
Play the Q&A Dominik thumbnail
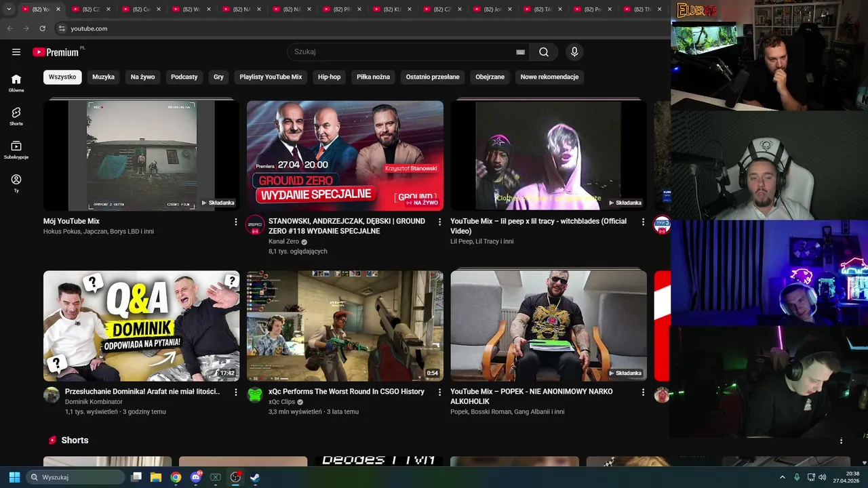pyautogui.click(x=141, y=326)
